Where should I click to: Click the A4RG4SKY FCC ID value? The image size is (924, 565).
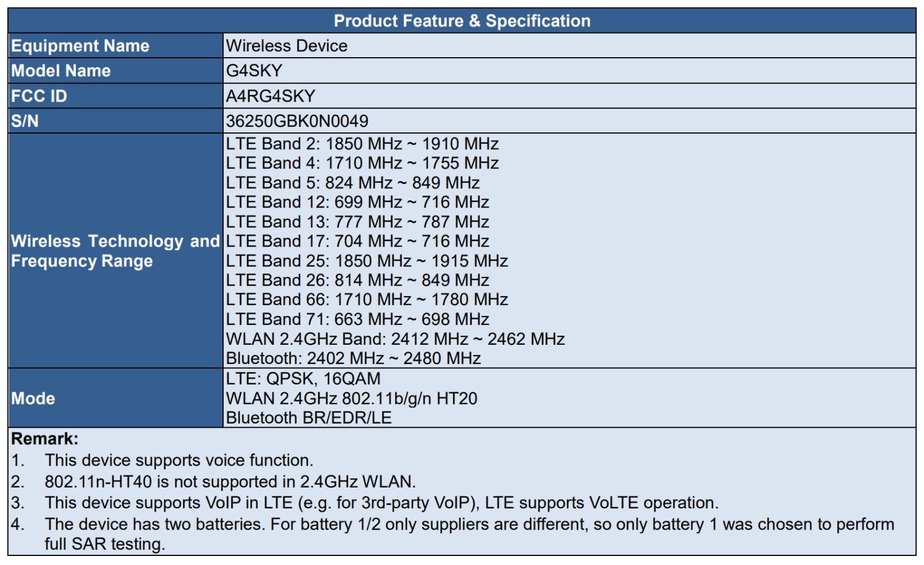click(x=270, y=96)
